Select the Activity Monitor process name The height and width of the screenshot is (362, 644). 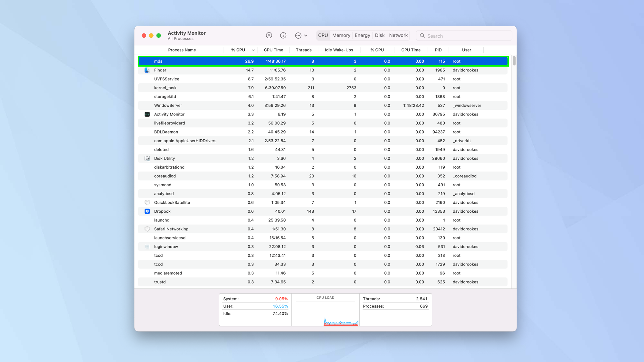point(169,114)
